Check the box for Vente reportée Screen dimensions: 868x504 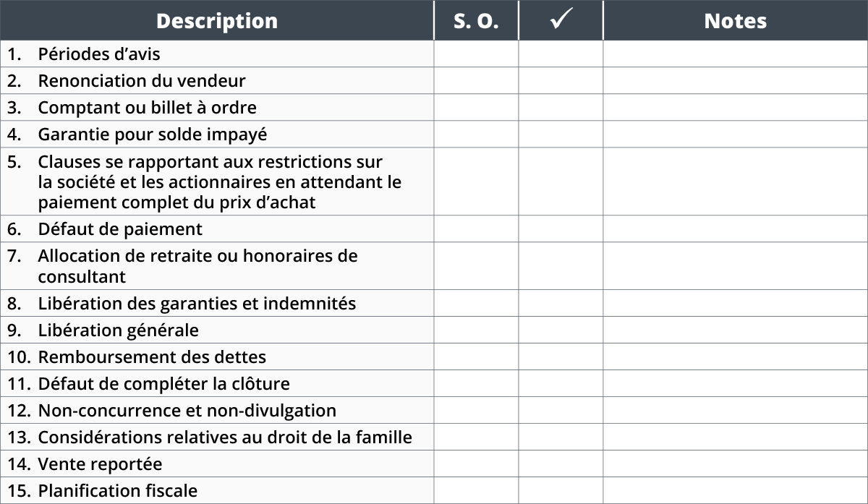pyautogui.click(x=561, y=464)
